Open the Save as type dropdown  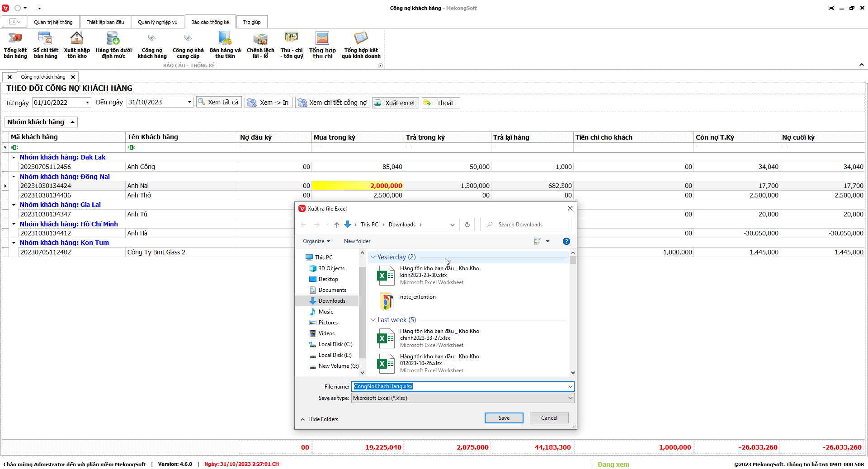570,398
